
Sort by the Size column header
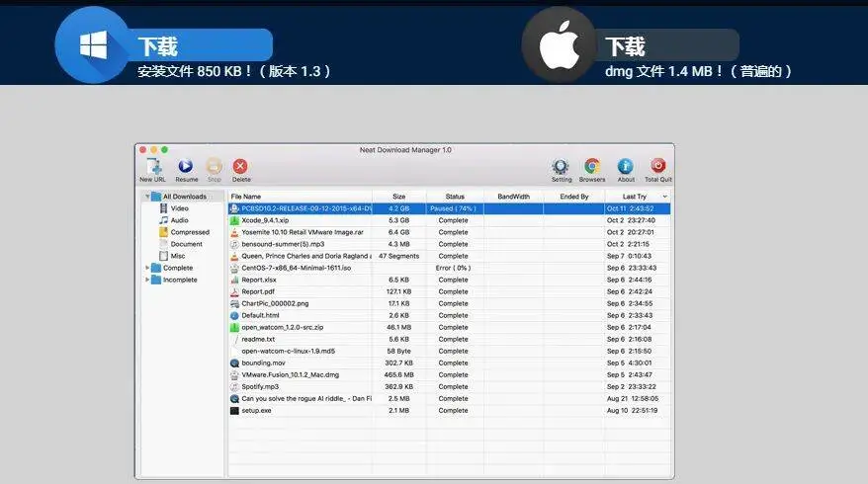[399, 197]
